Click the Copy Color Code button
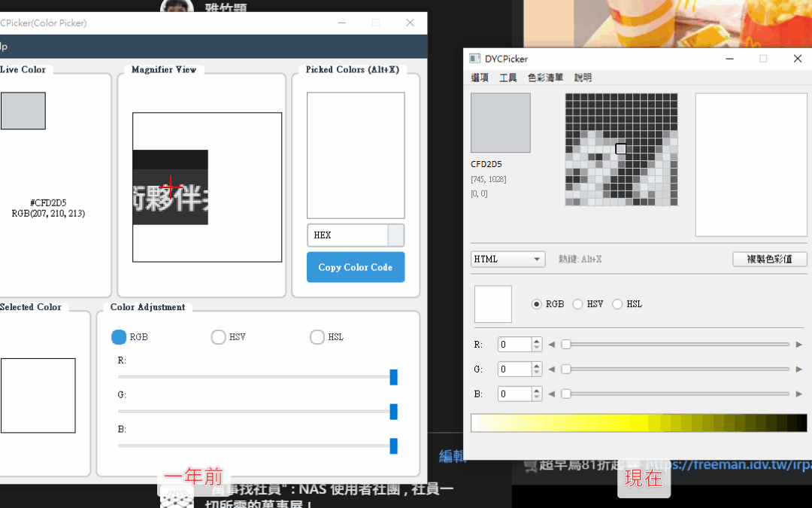The image size is (812, 508). [356, 266]
